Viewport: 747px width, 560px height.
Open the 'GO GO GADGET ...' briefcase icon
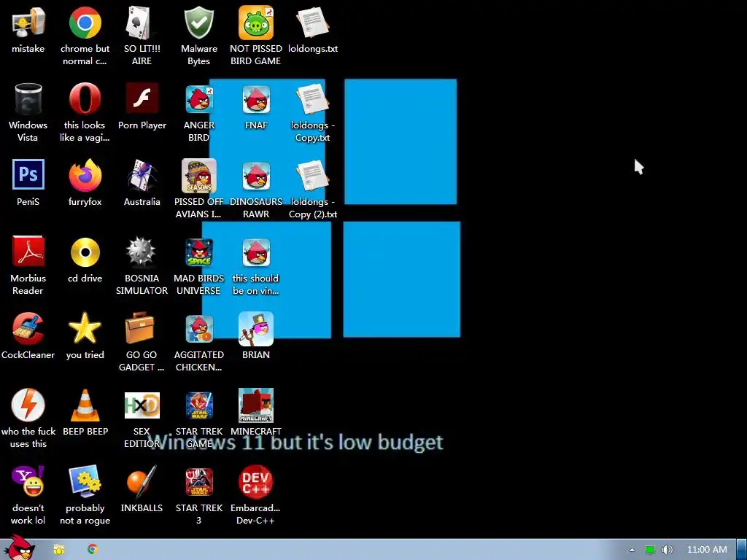click(141, 328)
